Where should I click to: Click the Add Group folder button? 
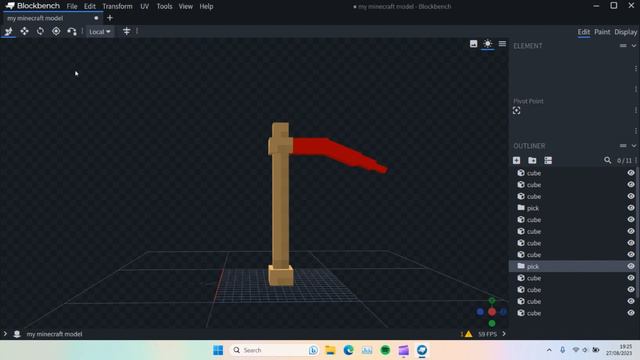click(532, 160)
